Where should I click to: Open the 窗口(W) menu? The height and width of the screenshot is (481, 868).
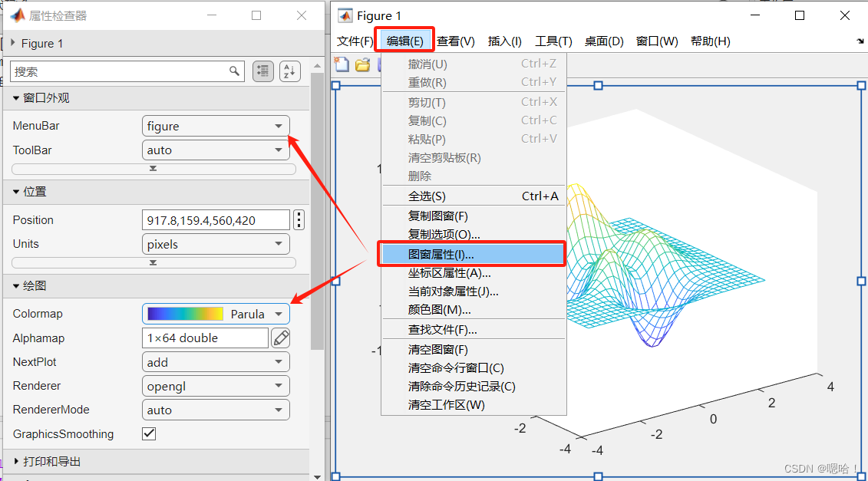coord(657,41)
